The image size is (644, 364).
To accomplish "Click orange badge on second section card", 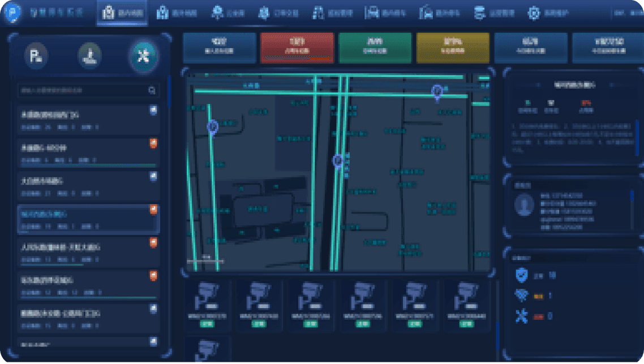I will (x=153, y=143).
